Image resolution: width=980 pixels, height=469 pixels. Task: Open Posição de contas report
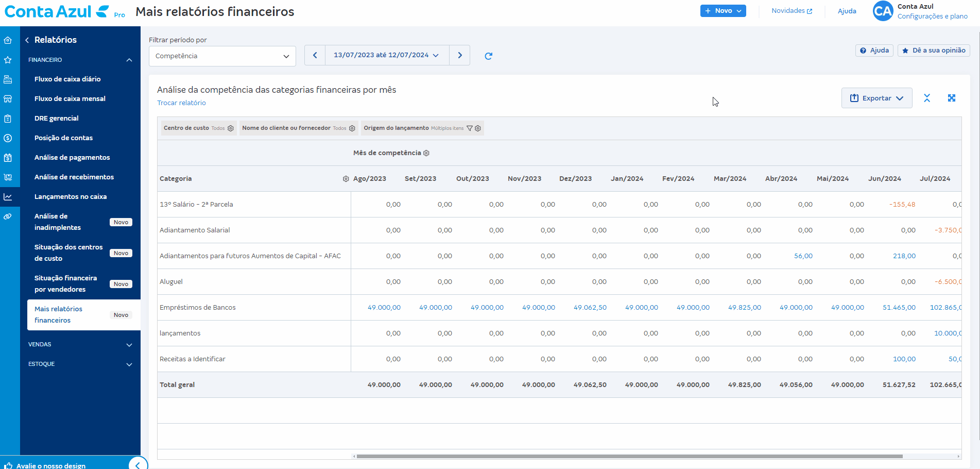tap(63, 138)
